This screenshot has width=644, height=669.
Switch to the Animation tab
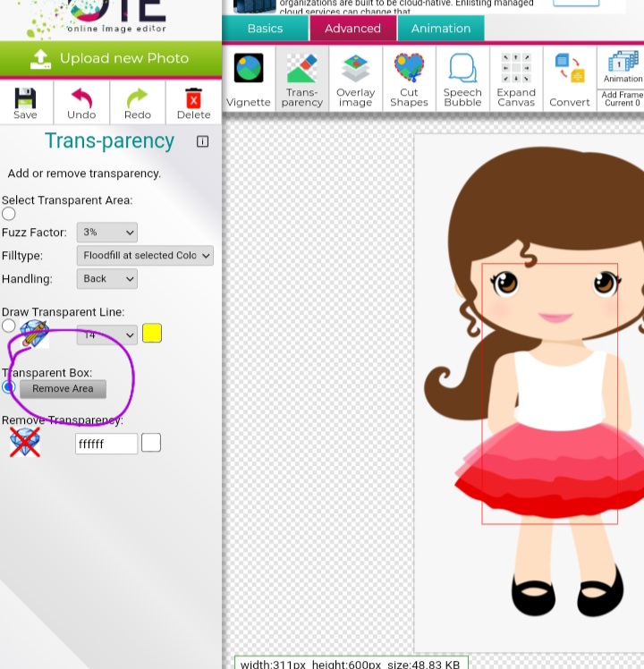[441, 29]
